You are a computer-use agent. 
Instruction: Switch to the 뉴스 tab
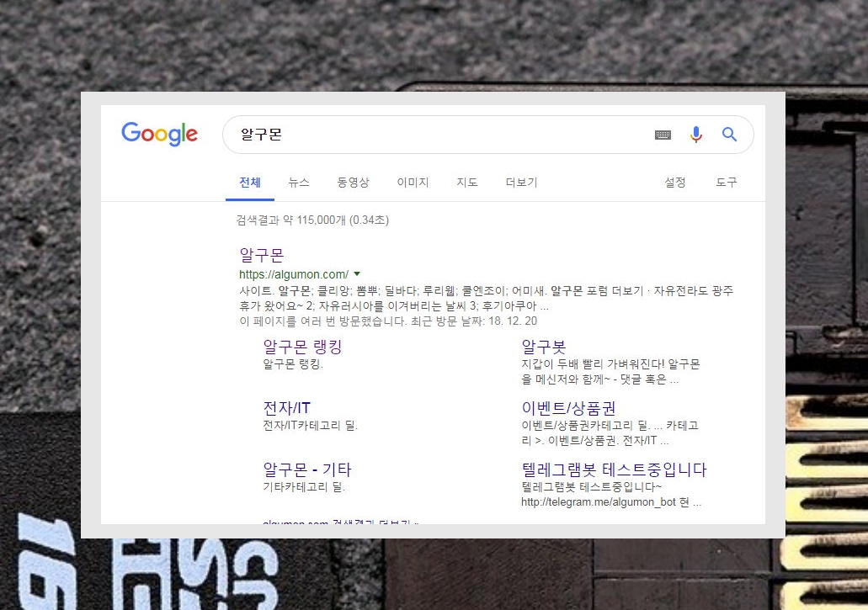299,183
